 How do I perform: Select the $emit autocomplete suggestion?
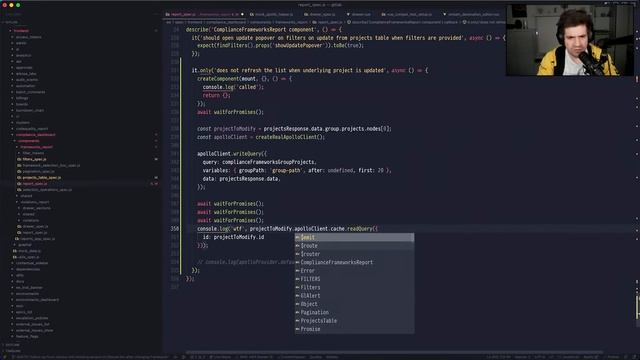point(354,238)
